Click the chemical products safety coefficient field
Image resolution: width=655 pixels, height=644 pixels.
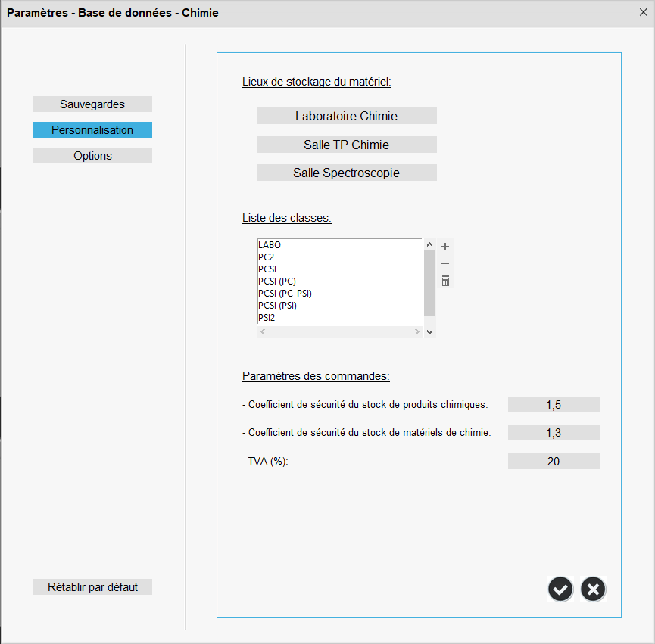pos(553,405)
